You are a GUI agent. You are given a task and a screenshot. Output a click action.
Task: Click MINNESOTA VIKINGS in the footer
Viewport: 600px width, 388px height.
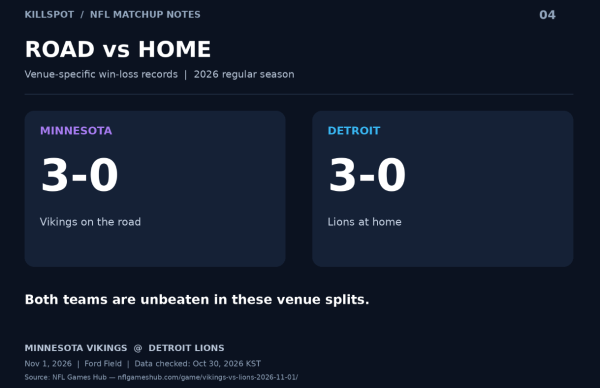(x=76, y=348)
